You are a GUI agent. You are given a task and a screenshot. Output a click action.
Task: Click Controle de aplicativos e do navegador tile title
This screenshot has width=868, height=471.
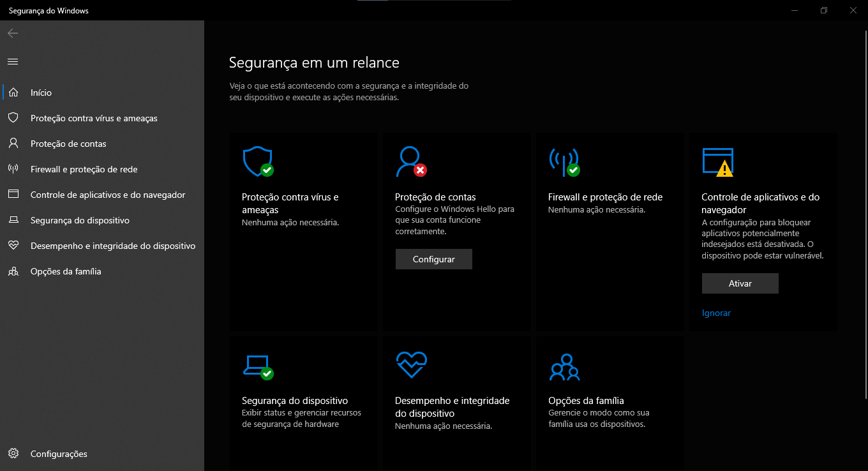[x=760, y=203]
